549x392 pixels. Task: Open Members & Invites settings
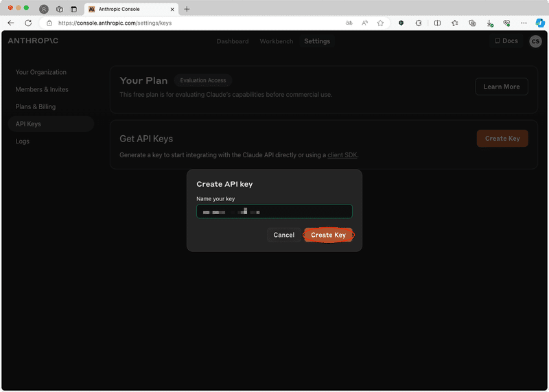(x=42, y=89)
